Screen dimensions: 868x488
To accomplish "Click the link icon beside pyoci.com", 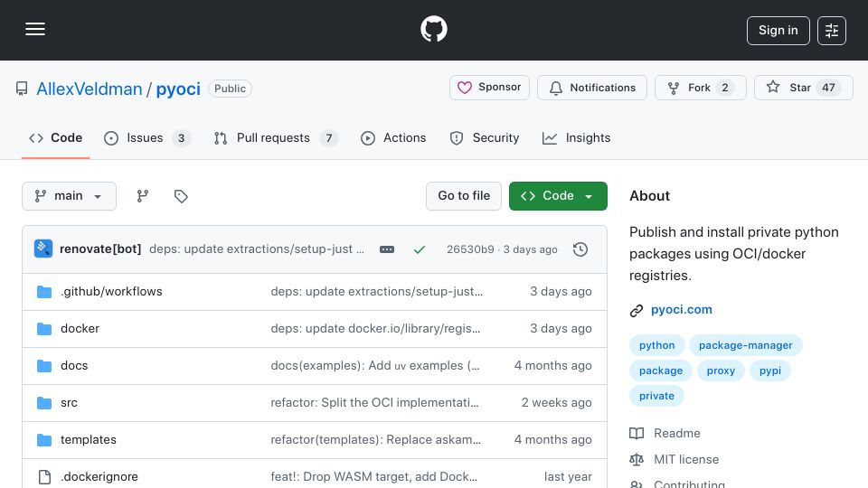I will [637, 310].
